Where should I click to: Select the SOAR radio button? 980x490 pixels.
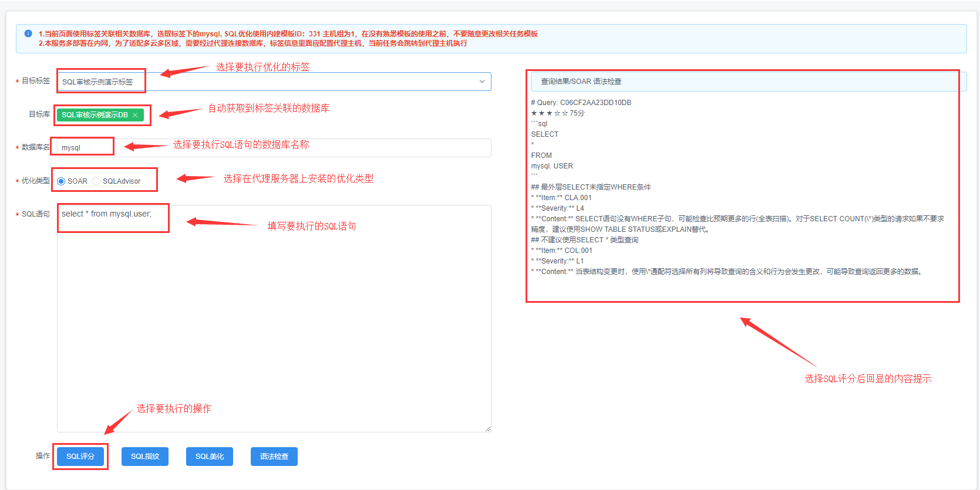point(61,181)
